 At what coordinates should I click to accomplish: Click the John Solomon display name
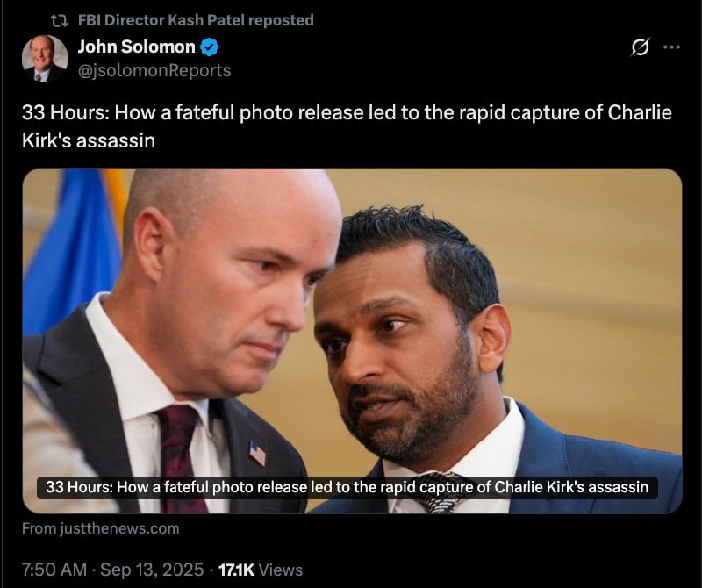click(x=137, y=47)
